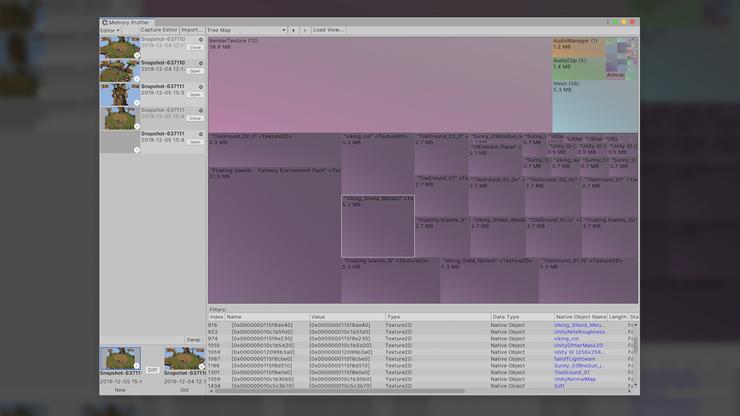Viewport: 740px width, 416px height.
Task: Click the Swap snapshots button
Action: tap(193, 340)
